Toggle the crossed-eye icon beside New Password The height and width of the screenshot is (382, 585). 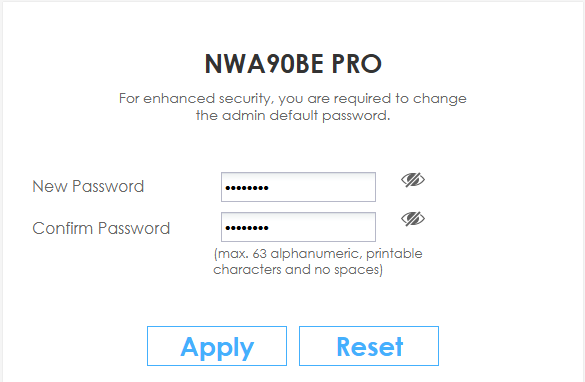click(x=413, y=180)
